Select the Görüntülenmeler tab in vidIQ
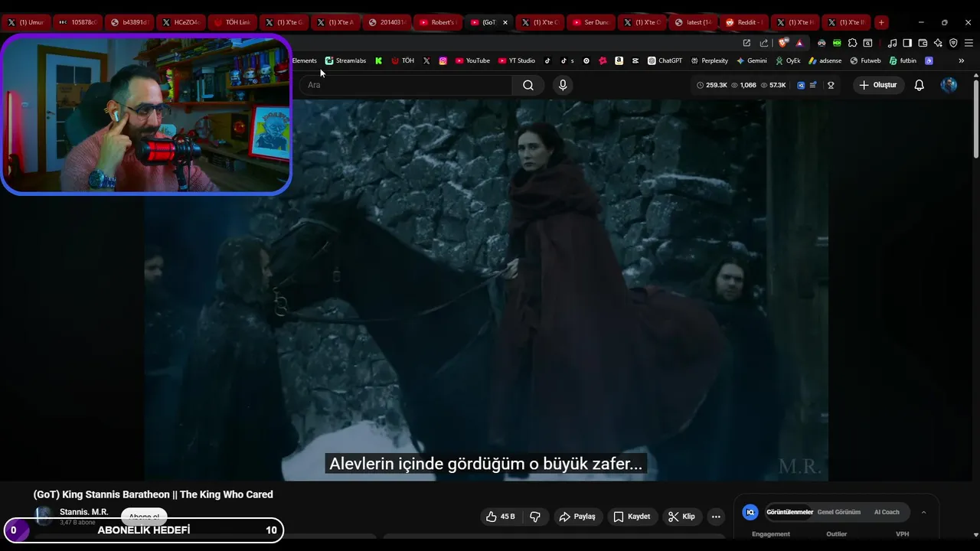The height and width of the screenshot is (551, 980). coord(789,512)
